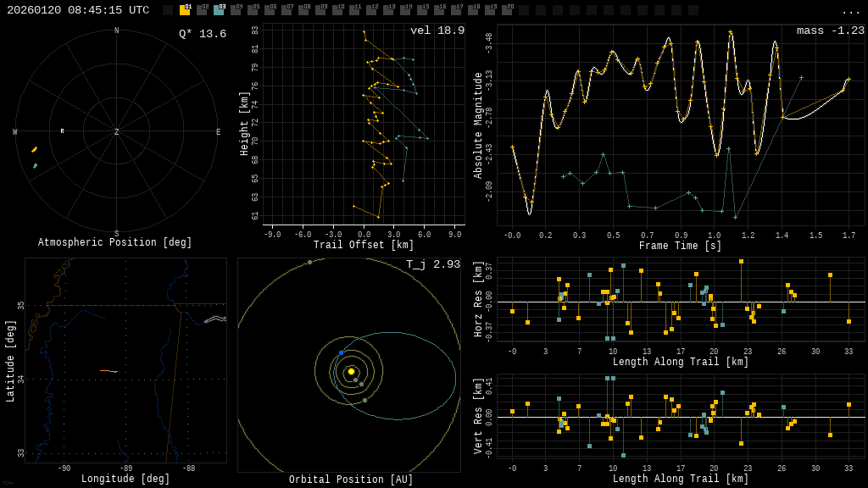This screenshot has width=868, height=488.
Task: Select the orange meteor track in sky plot
Action: (x=35, y=150)
